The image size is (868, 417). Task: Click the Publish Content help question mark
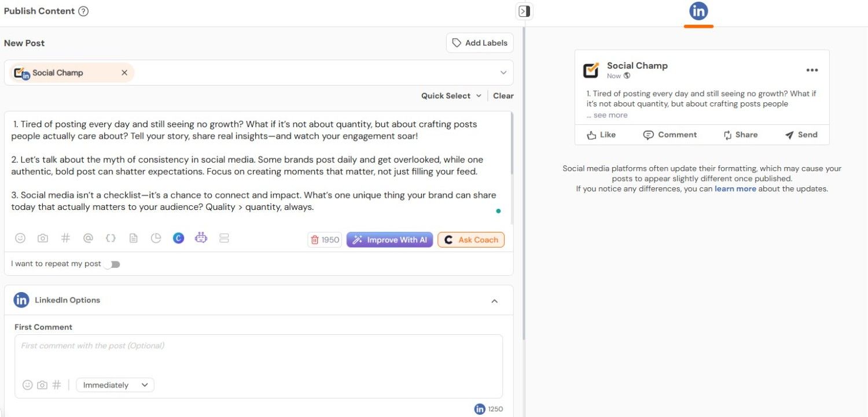pos(83,11)
